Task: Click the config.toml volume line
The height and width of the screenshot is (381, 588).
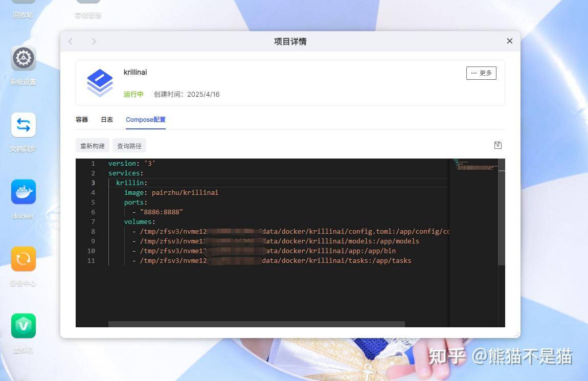Action: (290, 231)
